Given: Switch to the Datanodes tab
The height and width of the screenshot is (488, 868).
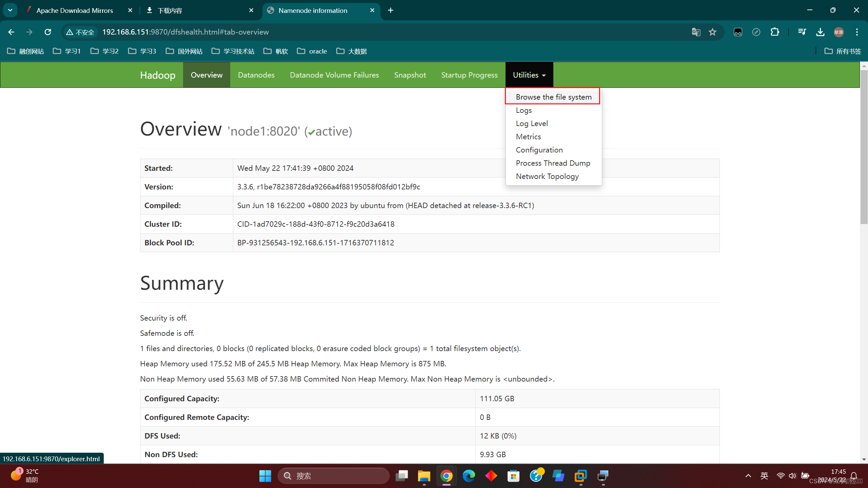Looking at the screenshot, I should [x=256, y=75].
